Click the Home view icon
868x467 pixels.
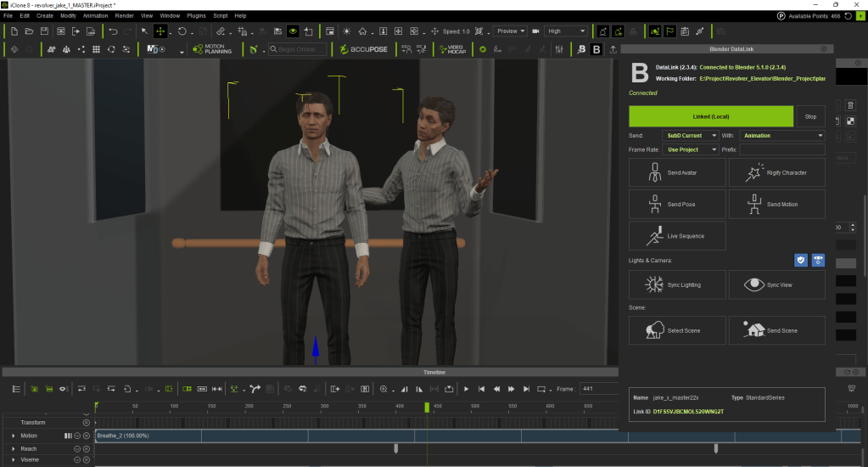[362, 31]
